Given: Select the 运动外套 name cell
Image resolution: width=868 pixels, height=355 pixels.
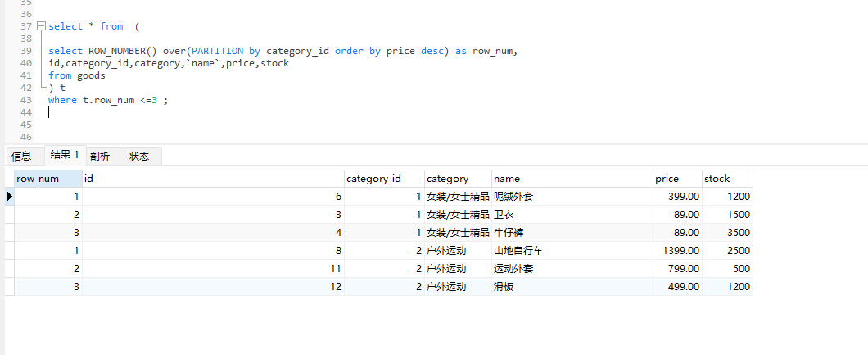Looking at the screenshot, I should point(572,269).
